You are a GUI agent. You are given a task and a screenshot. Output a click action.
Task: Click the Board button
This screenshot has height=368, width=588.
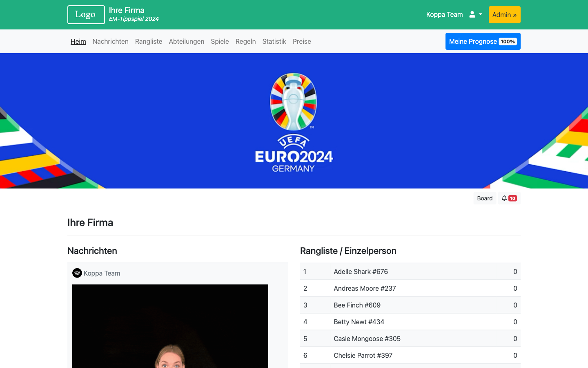tap(485, 198)
